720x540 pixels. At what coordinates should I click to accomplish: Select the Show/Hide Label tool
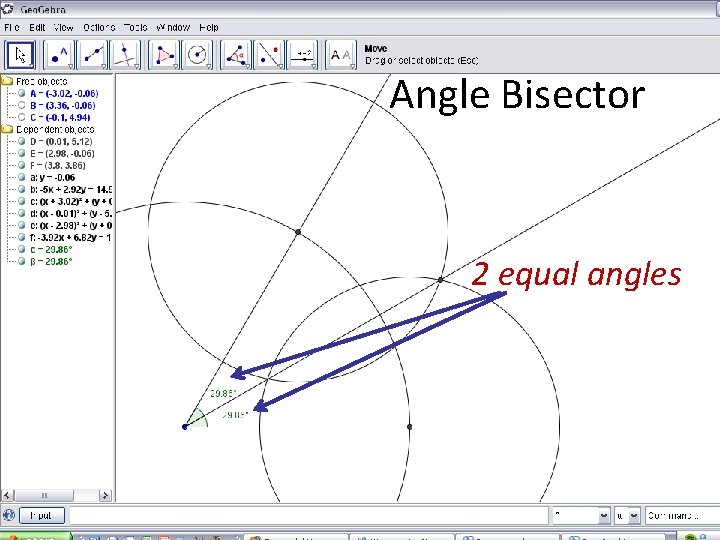click(341, 55)
